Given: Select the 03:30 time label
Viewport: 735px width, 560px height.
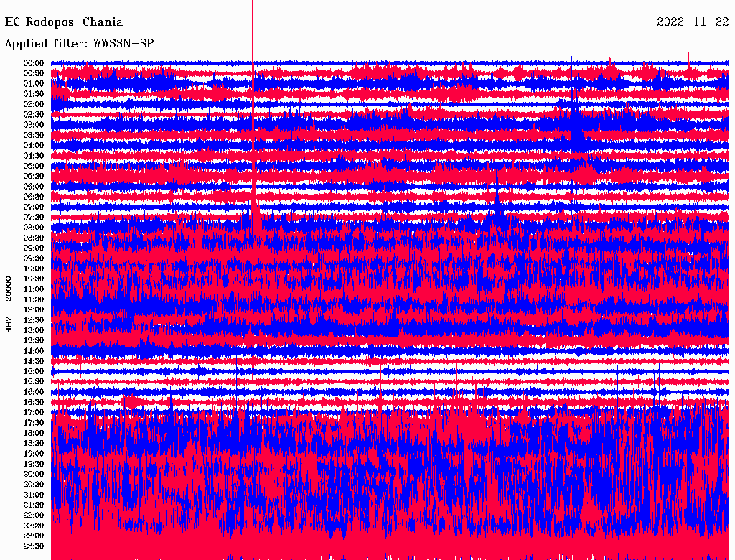Looking at the screenshot, I should pyautogui.click(x=34, y=135).
